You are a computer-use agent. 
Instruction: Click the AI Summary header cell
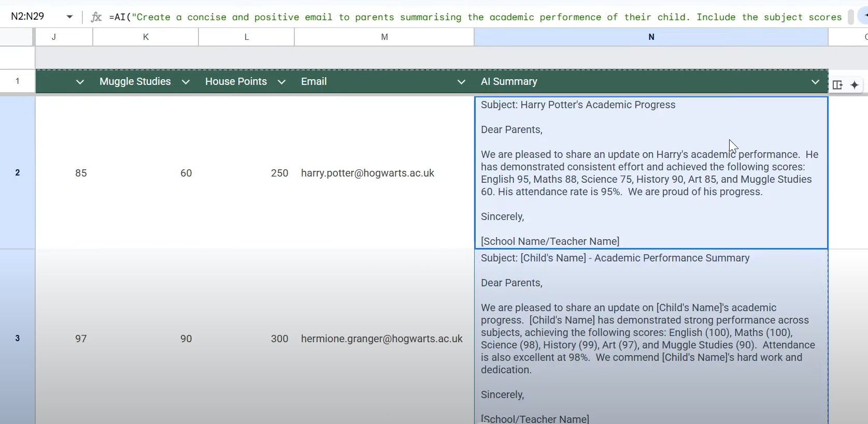point(651,81)
